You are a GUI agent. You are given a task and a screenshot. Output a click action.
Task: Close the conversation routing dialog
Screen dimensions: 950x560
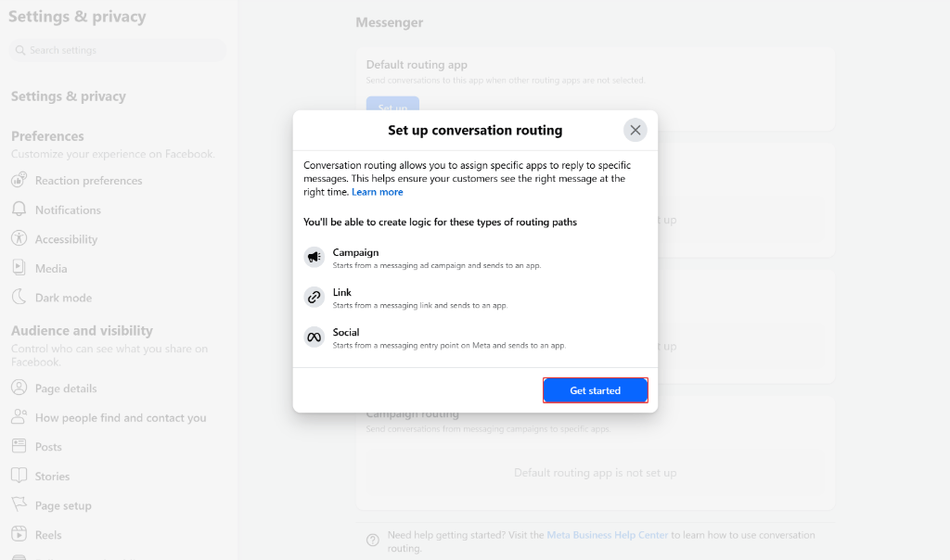tap(635, 130)
